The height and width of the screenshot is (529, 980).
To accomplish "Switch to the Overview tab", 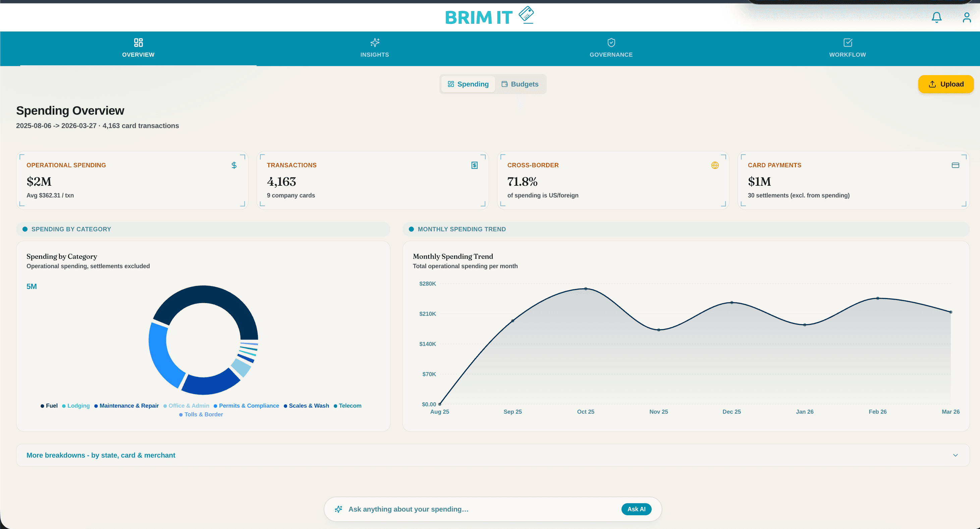I will (x=138, y=49).
